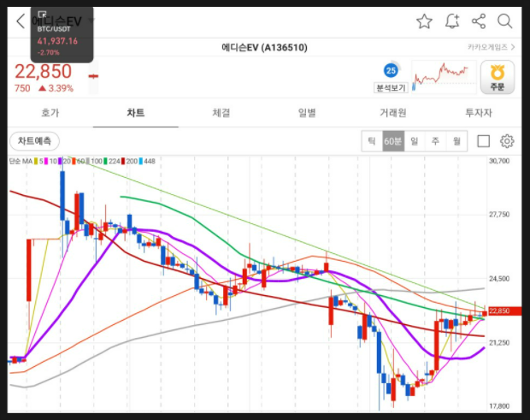Click the orange MA 60 legend entry
The image size is (530, 420).
point(78,162)
